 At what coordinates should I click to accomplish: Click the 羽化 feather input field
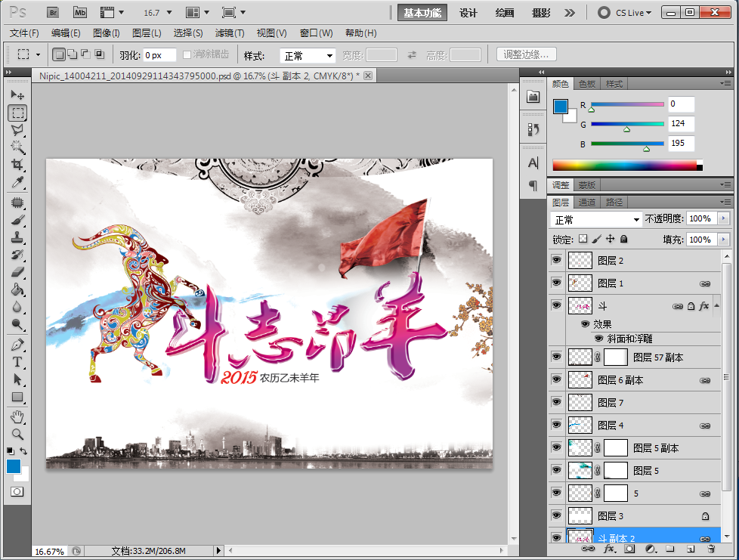[x=159, y=55]
